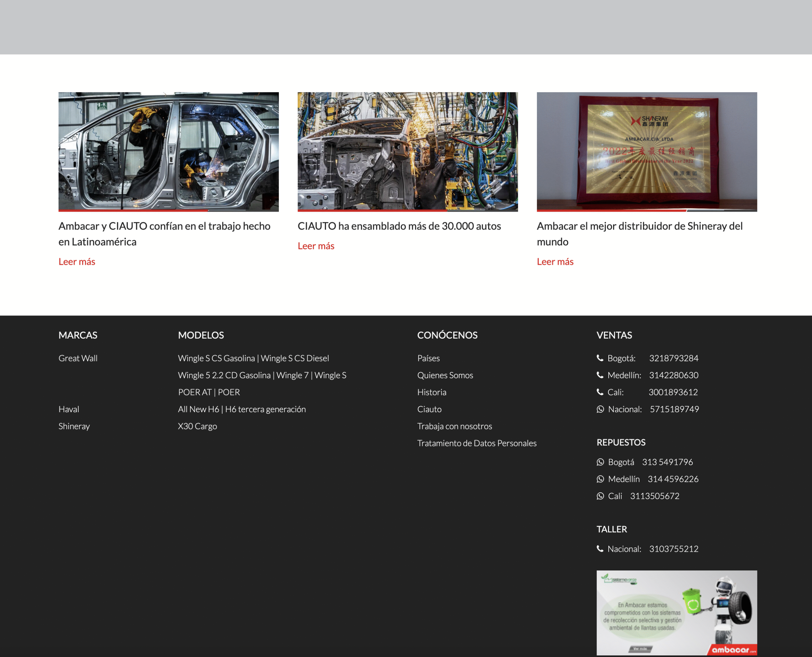Select Wingle S CS Gasolina model
The width and height of the screenshot is (812, 657).
coord(217,358)
